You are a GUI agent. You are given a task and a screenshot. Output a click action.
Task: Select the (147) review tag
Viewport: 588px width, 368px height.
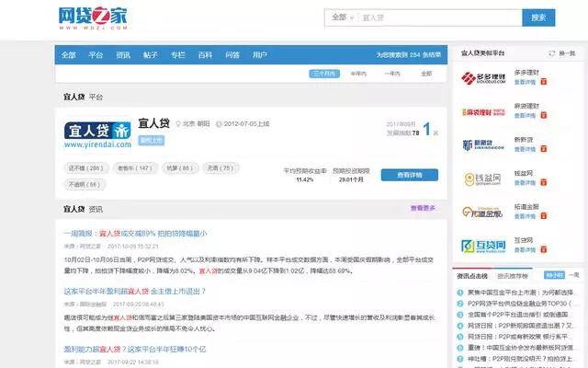135,168
